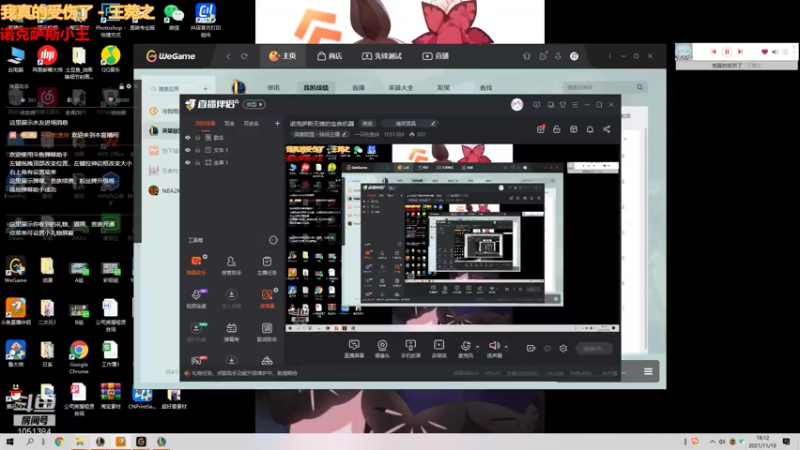This screenshot has width=800, height=450.
Task: Refresh the page in WeGame top bar
Action: [244, 56]
